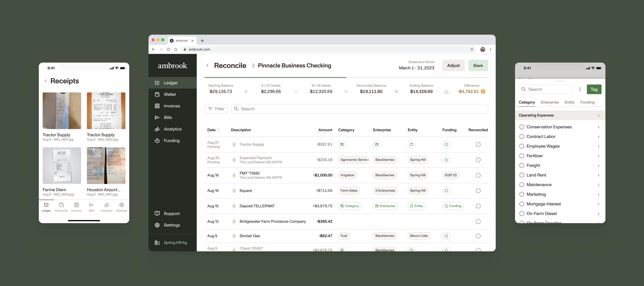Select the Fertilizer category radio button

(522, 156)
